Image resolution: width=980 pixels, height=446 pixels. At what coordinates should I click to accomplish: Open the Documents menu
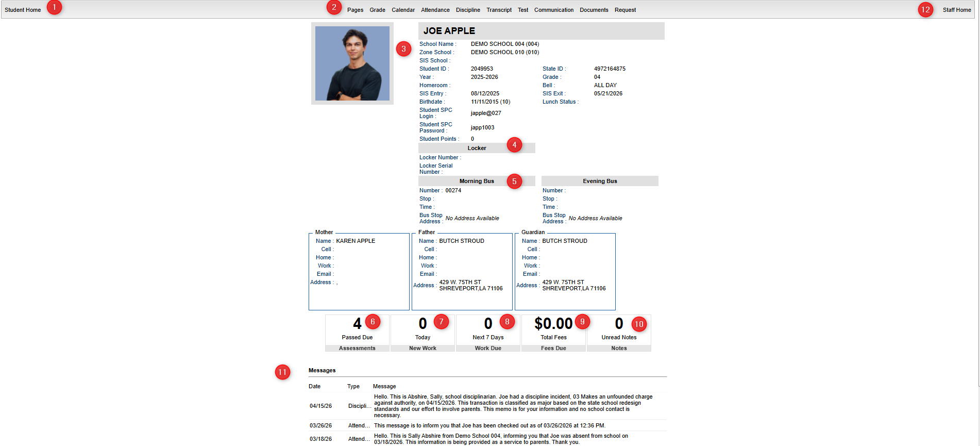594,10
